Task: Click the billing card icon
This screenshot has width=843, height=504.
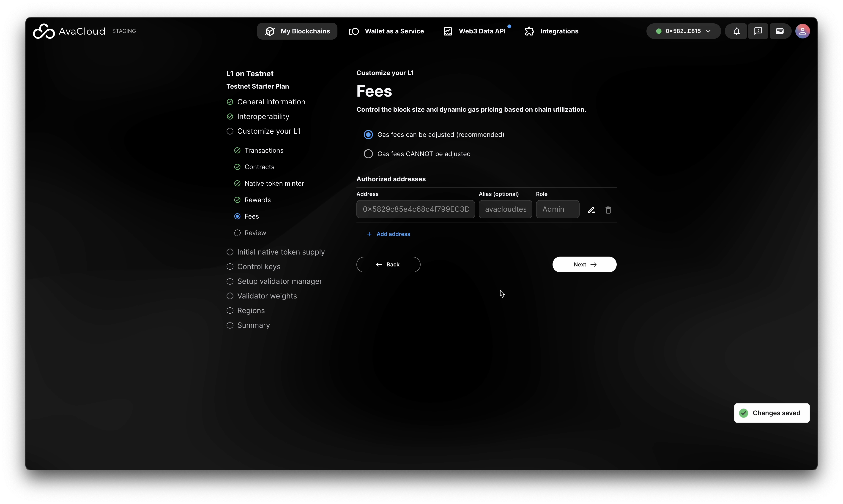Action: (780, 31)
